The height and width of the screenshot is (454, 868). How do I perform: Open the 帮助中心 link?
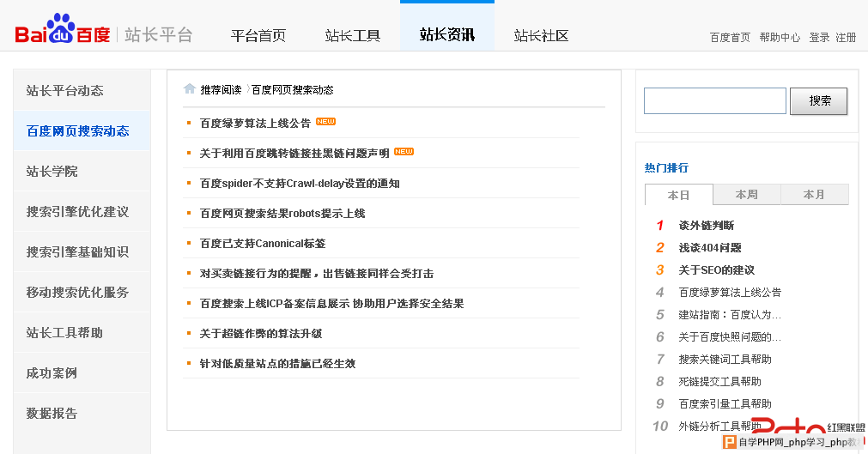pyautogui.click(x=780, y=38)
